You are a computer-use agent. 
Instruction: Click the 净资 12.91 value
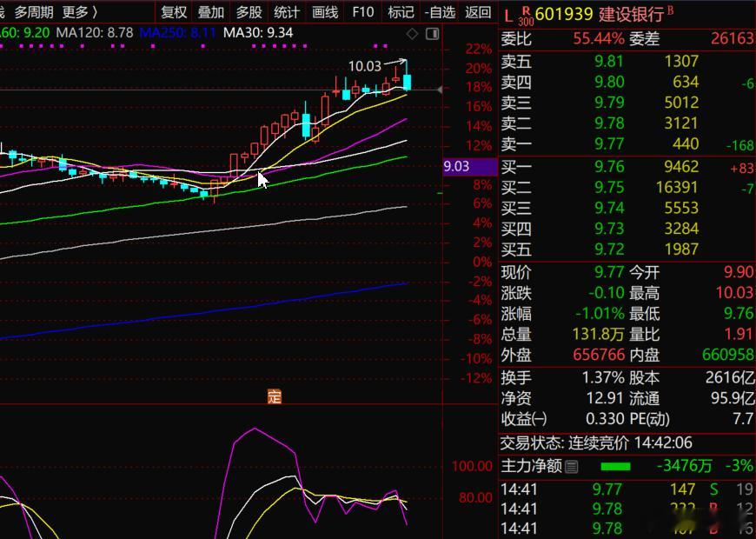tap(605, 398)
